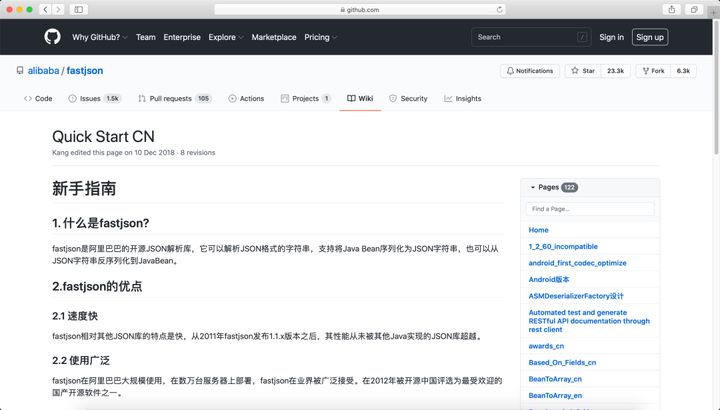Image resolution: width=720 pixels, height=410 pixels.
Task: Open the GitHub Octocat logo home
Action: (x=52, y=37)
